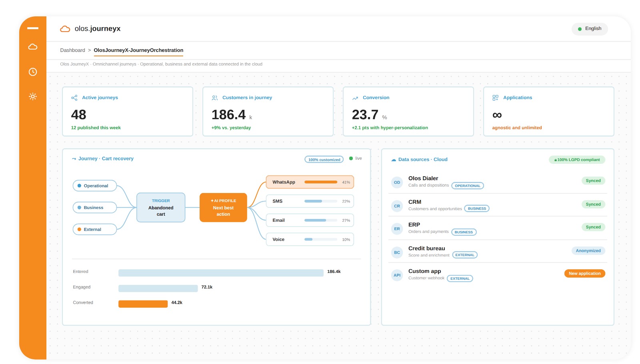Click the API avatar for Custom app

coord(397,275)
